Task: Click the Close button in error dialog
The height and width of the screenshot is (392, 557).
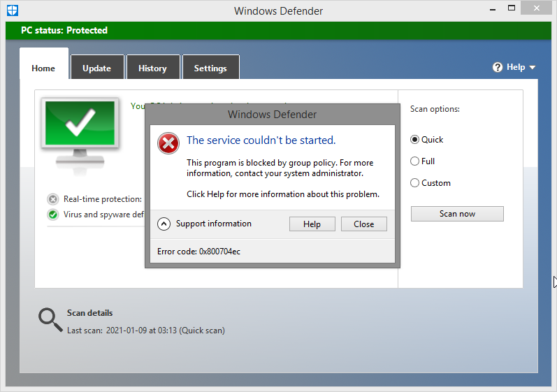Action: [x=363, y=224]
